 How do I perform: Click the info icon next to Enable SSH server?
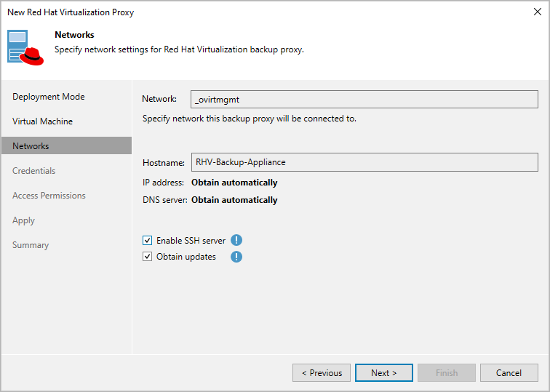pyautogui.click(x=236, y=240)
